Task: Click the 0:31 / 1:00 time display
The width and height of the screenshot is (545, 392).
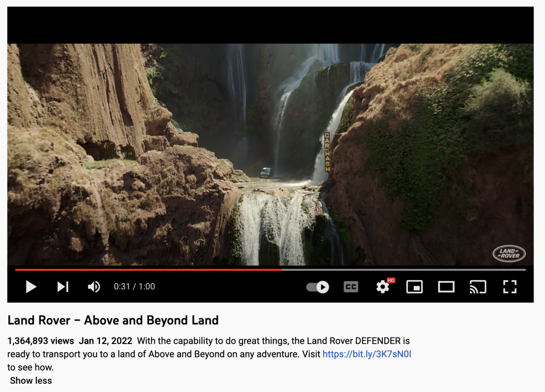Action: tap(134, 287)
